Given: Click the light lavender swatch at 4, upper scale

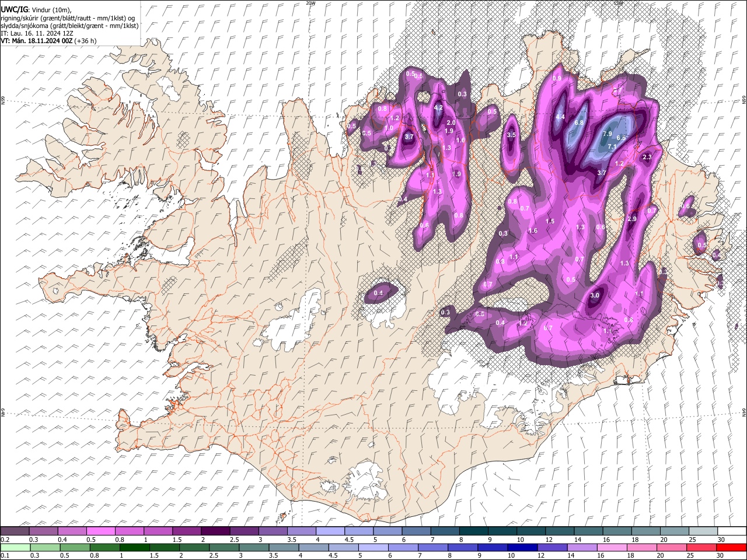Looking at the screenshot, I should 331,531.
